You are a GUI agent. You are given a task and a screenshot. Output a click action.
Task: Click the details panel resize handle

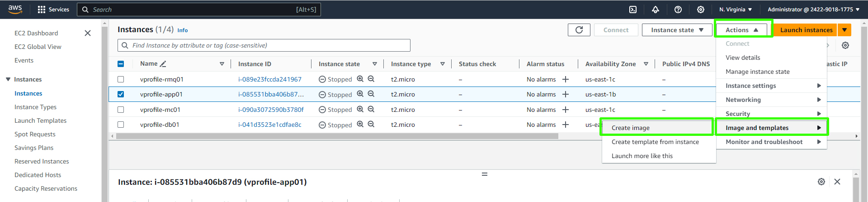click(485, 174)
